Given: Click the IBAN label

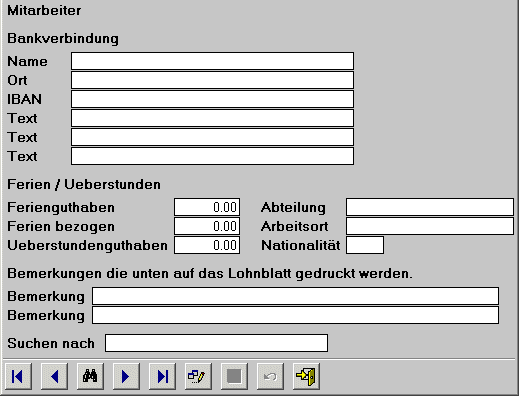Looking at the screenshot, I should tap(25, 99).
